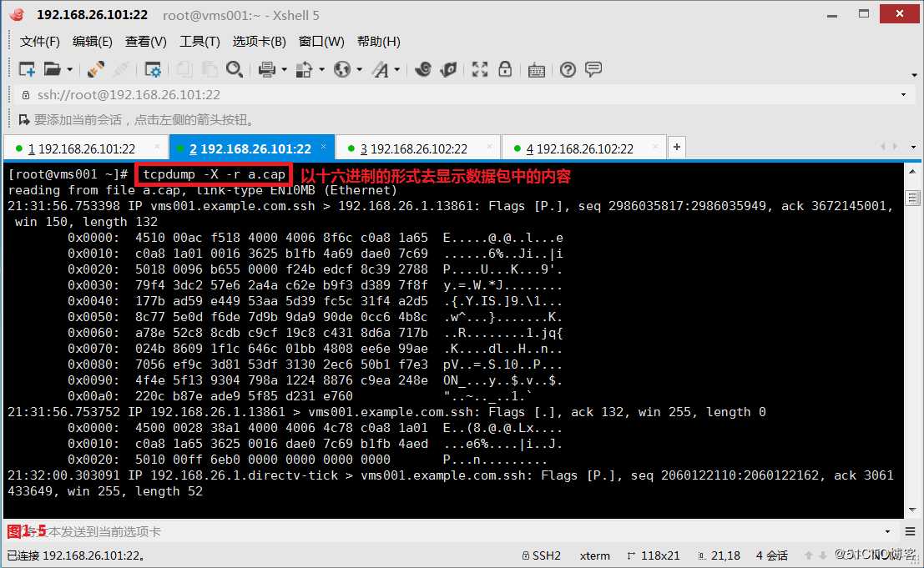Click the terminal scrollbar up arrow
Viewport: 924px width, 568px height.
(912, 172)
